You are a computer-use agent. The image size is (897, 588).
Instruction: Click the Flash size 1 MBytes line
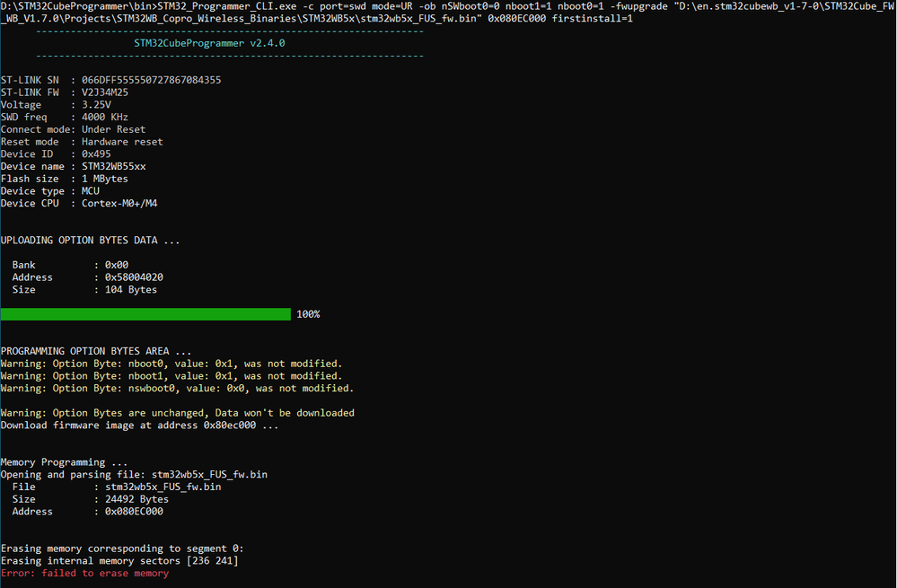pyautogui.click(x=65, y=179)
